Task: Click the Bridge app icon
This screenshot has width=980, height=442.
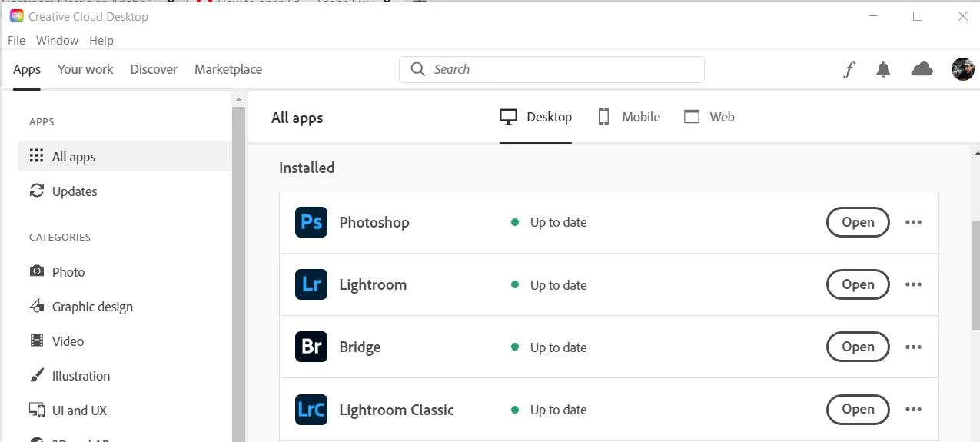Action: point(311,347)
